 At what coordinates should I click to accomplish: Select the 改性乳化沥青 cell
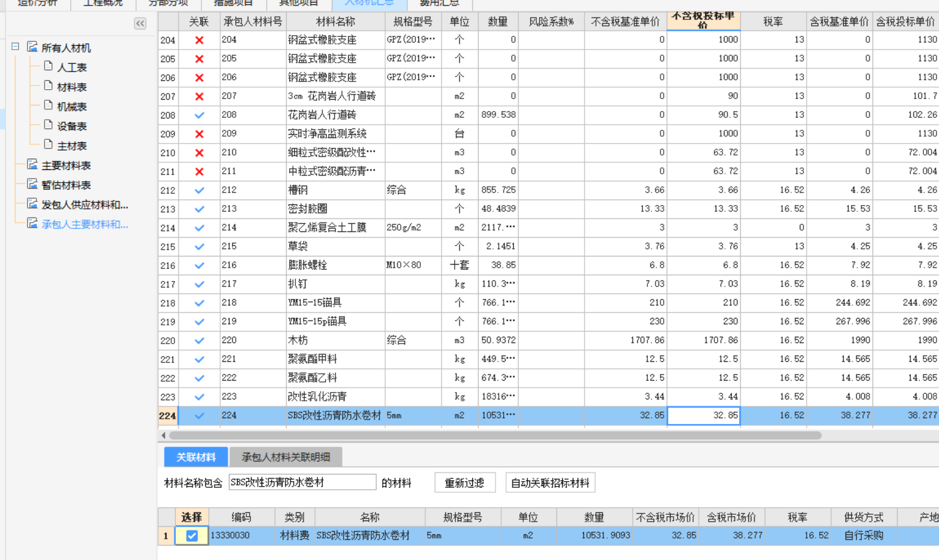click(335, 397)
